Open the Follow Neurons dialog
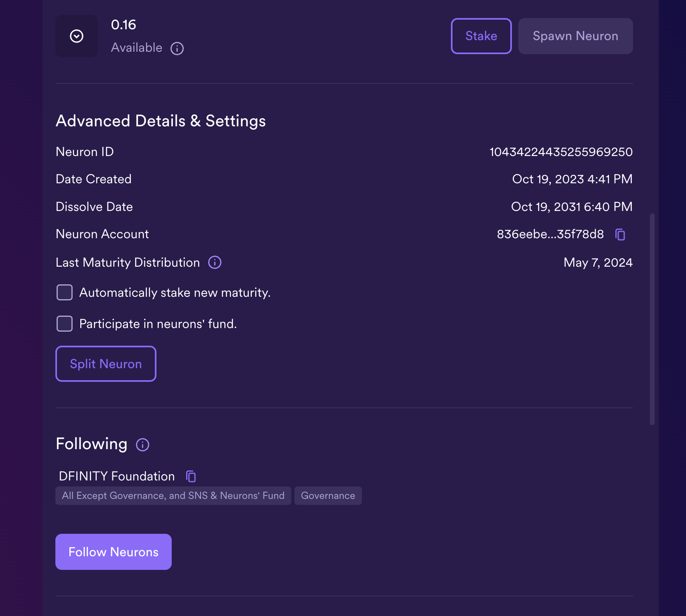 [x=114, y=552]
